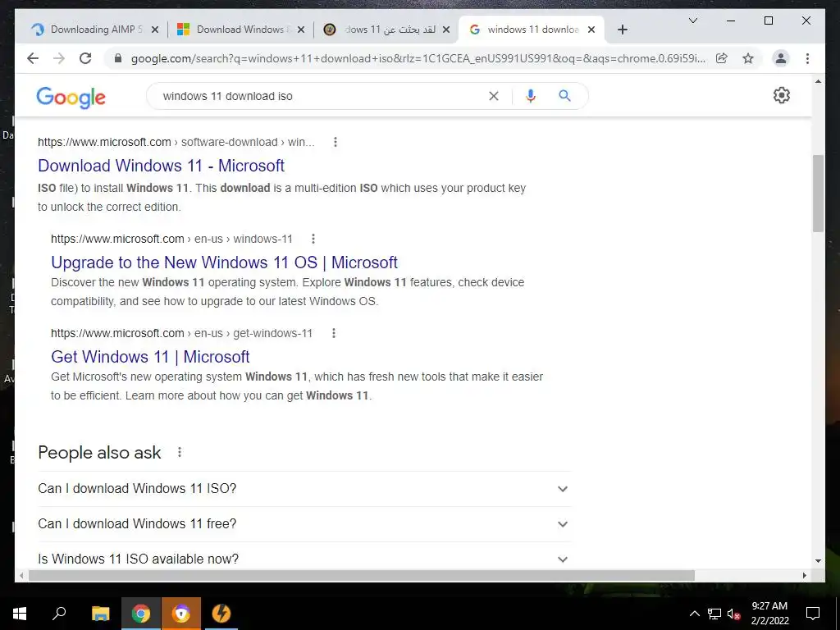Close the Arabic-titled tab
This screenshot has height=630, width=840.
446,30
